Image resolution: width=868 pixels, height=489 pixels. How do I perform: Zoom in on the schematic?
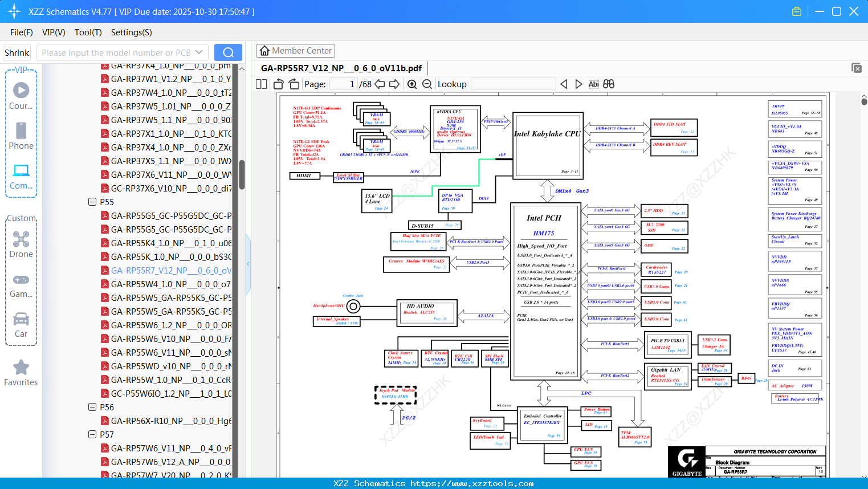pos(412,84)
